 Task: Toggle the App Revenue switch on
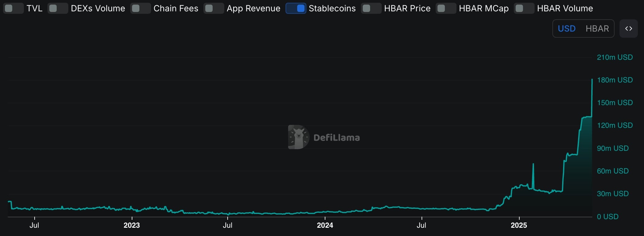(214, 8)
